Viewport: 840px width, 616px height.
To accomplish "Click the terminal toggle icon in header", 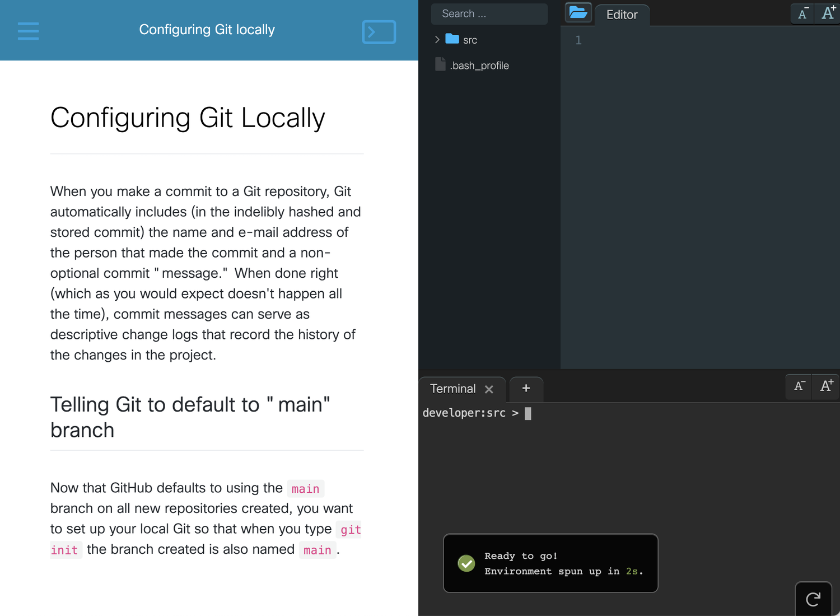I will (x=379, y=32).
